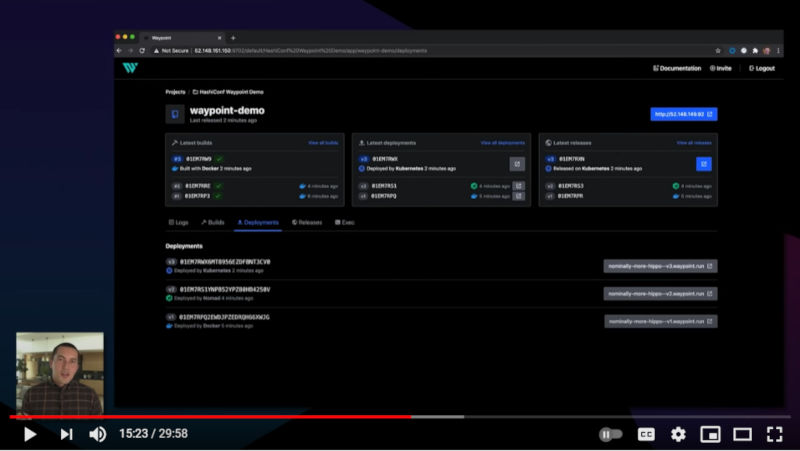
Task: Open the v1 waypoint.run URL button
Action: coord(661,321)
